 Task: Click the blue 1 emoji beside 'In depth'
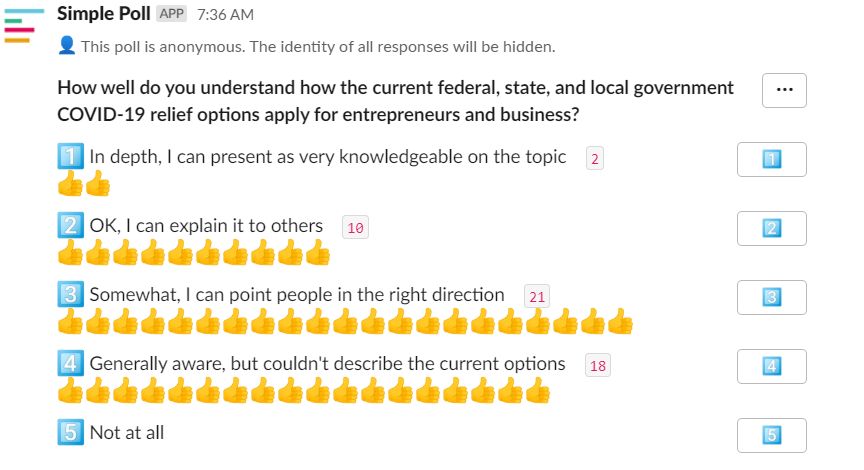71,156
